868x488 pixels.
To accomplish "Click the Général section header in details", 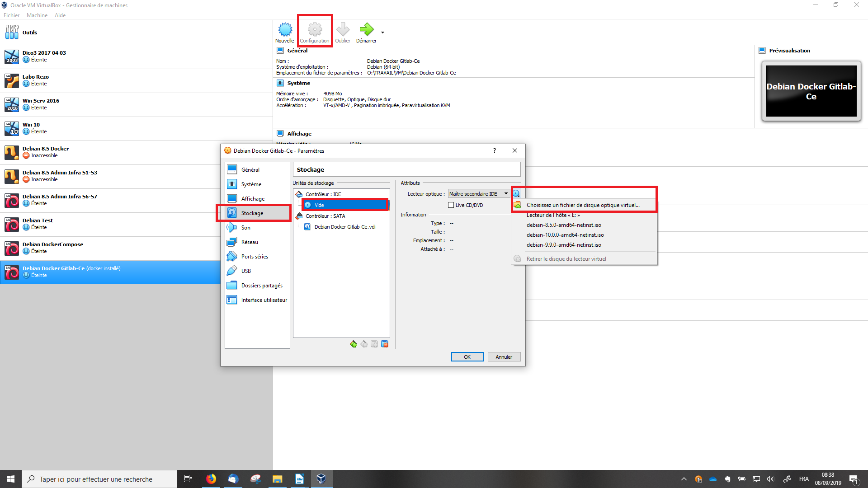I will coord(297,51).
